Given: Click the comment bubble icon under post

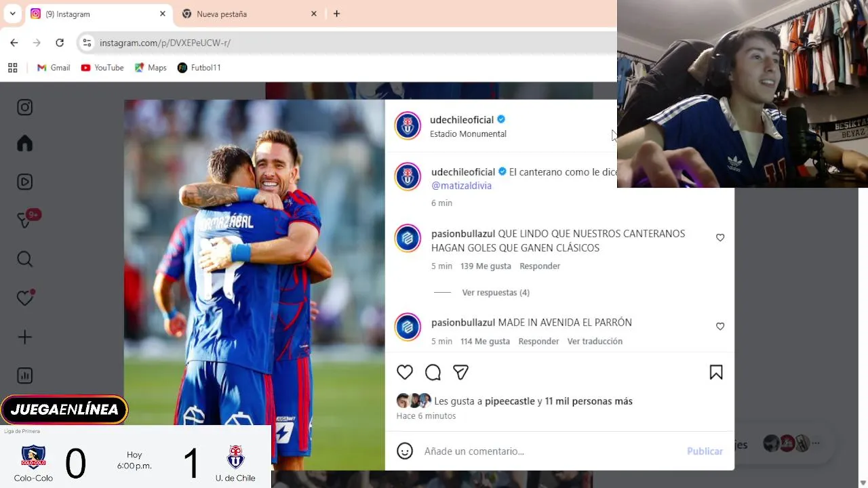Looking at the screenshot, I should (433, 372).
